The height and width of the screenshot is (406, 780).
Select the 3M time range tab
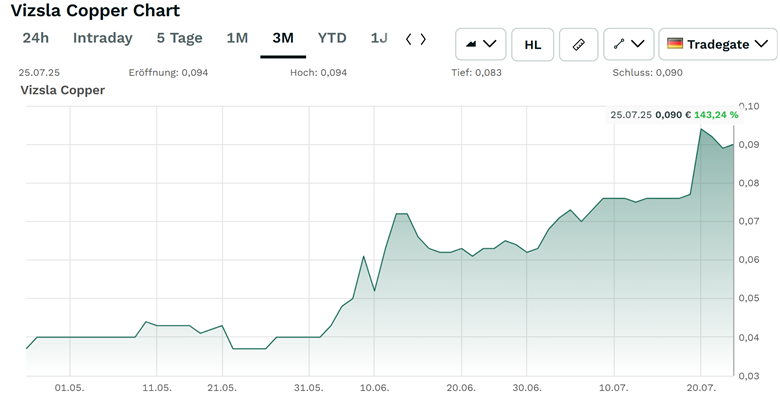click(x=283, y=38)
